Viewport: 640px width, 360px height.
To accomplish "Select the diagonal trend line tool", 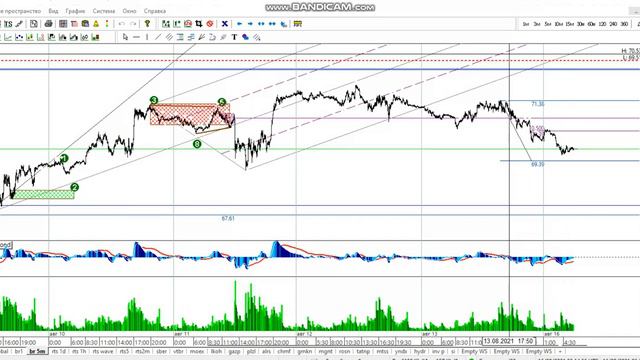I will [x=158, y=37].
